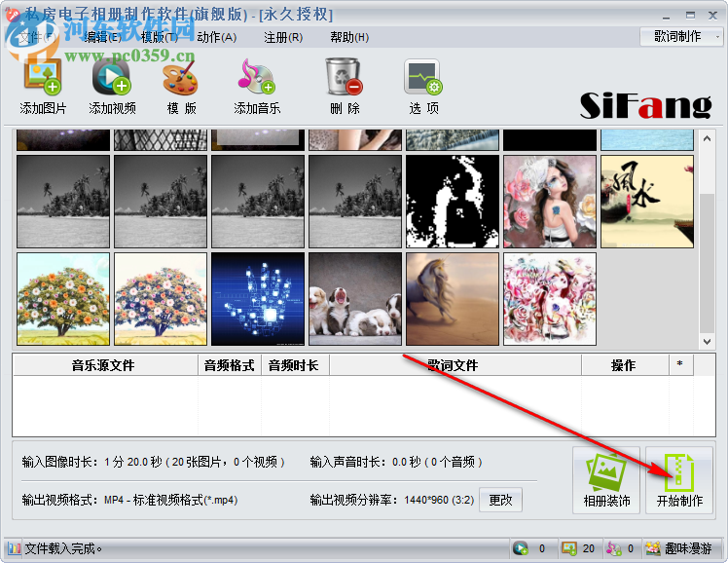Click the Album Decoration (相册装饰) button
Screen dimensions: 728x563
[606, 480]
